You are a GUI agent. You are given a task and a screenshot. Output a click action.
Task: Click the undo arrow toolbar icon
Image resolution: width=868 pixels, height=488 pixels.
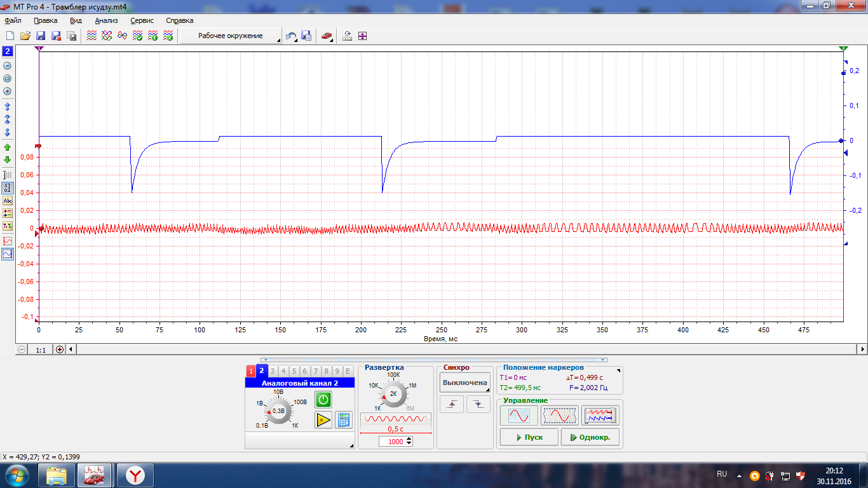(291, 36)
